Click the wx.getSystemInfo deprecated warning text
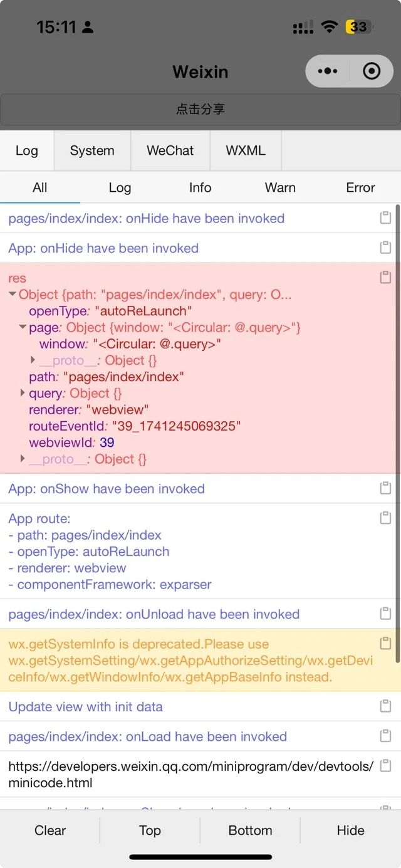Image resolution: width=401 pixels, height=868 pixels. point(190,661)
